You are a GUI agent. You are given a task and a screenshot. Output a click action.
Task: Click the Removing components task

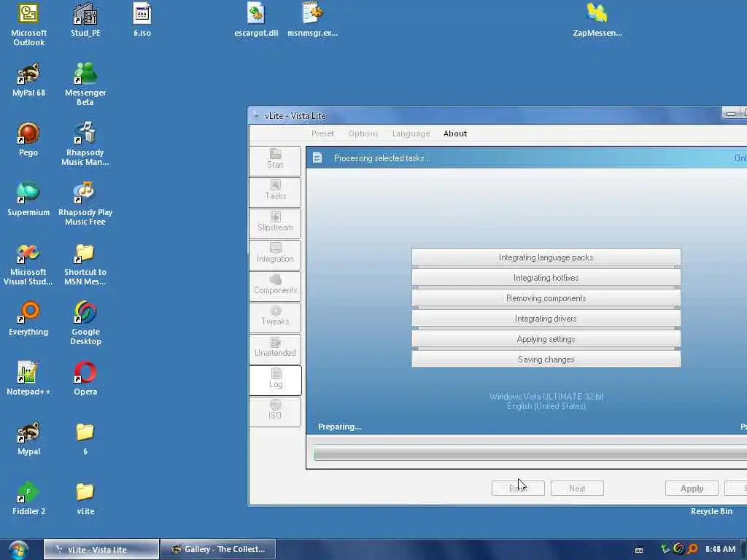tap(546, 298)
